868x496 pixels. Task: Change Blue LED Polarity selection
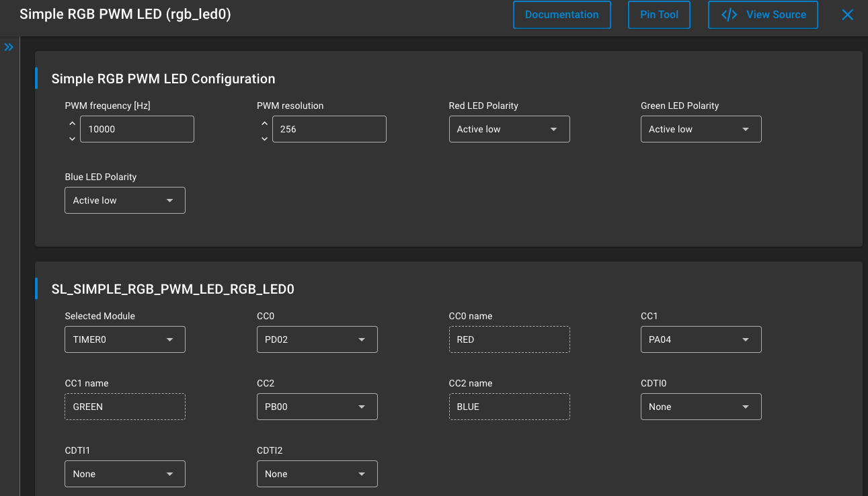[x=124, y=200]
